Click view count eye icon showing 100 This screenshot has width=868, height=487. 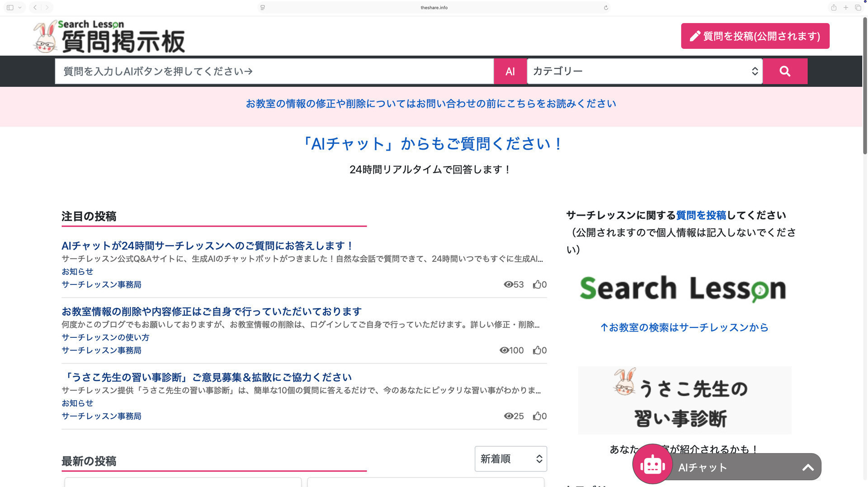[504, 350]
